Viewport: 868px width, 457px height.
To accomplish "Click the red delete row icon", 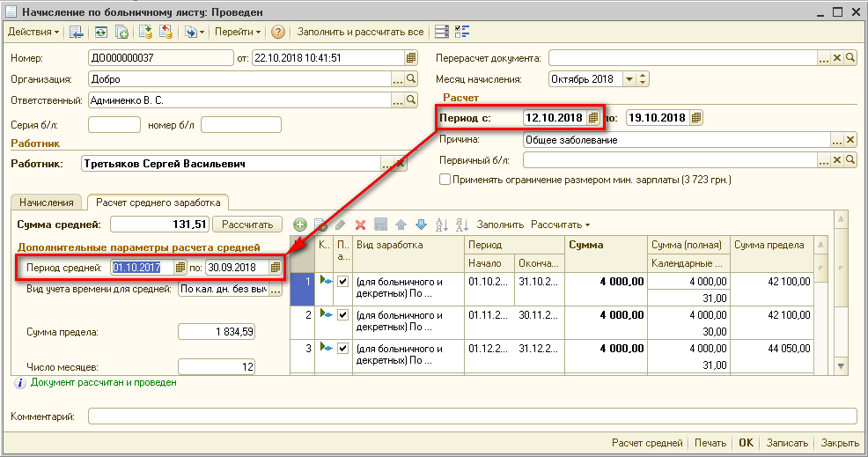I will click(360, 225).
